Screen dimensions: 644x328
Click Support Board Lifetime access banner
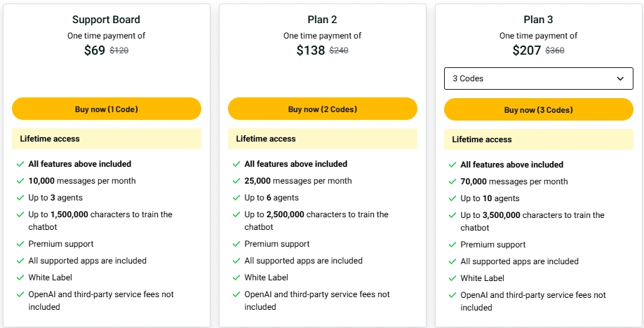(x=107, y=139)
